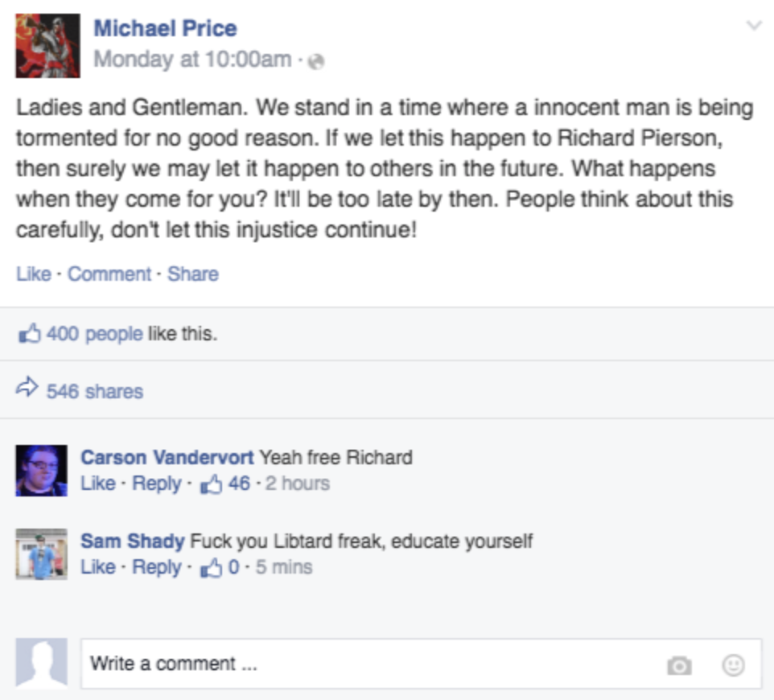Open the post options chevron menu
774x700 pixels.
pos(754,25)
